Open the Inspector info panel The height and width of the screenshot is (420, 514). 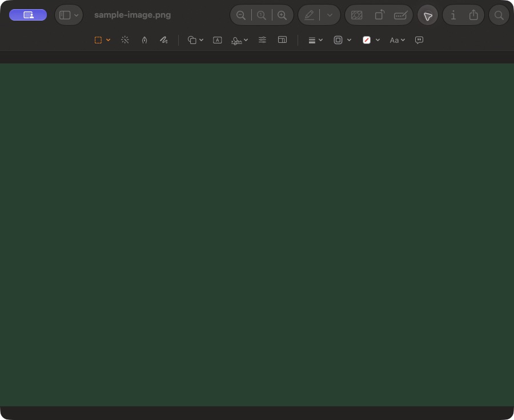tap(453, 15)
